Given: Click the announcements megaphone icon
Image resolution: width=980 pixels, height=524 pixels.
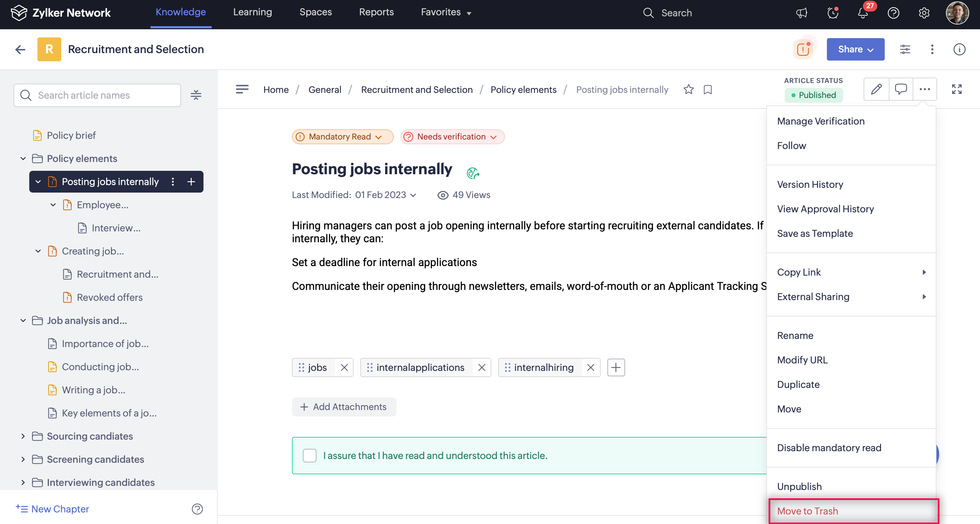Looking at the screenshot, I should tap(802, 13).
